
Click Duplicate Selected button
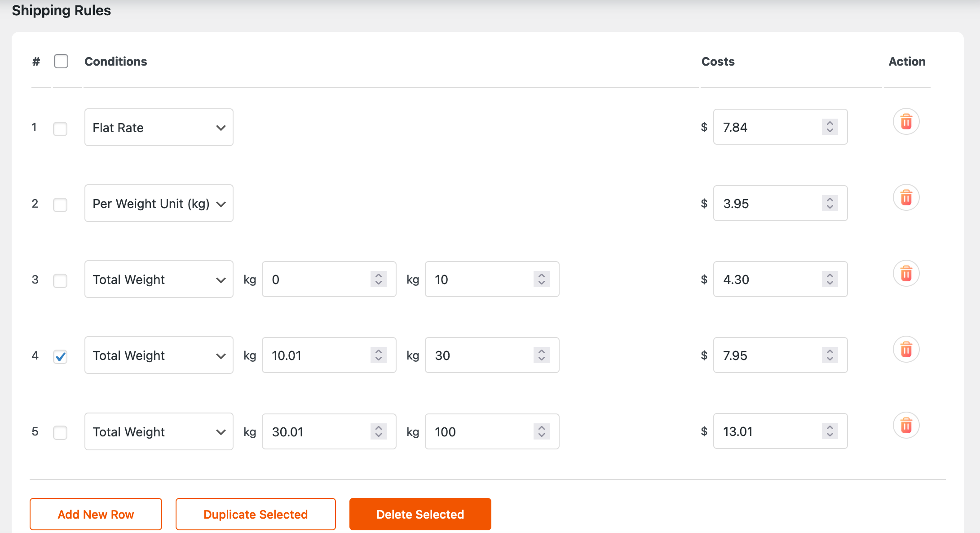click(x=256, y=514)
